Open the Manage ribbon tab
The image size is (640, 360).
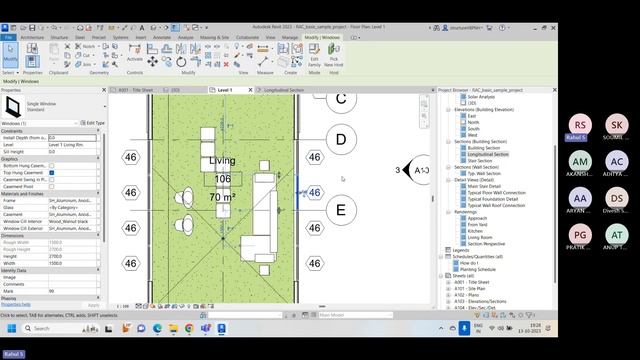[x=290, y=38]
